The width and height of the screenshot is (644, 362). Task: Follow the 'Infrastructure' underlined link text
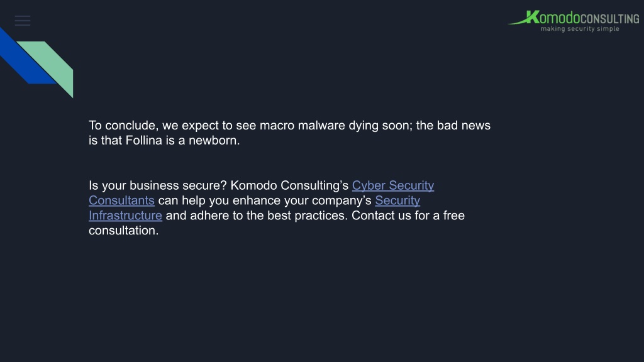125,216
